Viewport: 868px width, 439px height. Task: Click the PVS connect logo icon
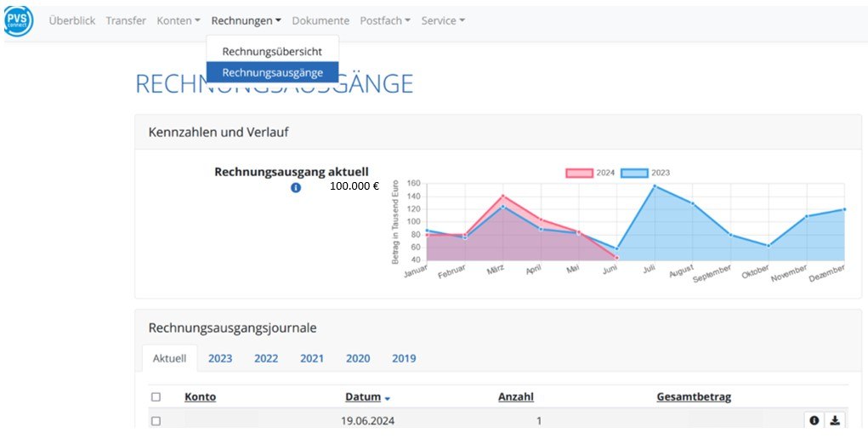coord(18,20)
